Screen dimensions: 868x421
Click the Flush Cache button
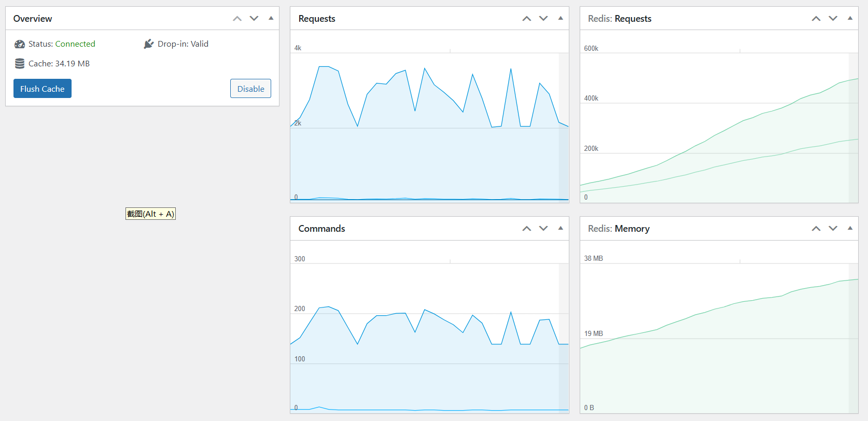click(x=43, y=89)
